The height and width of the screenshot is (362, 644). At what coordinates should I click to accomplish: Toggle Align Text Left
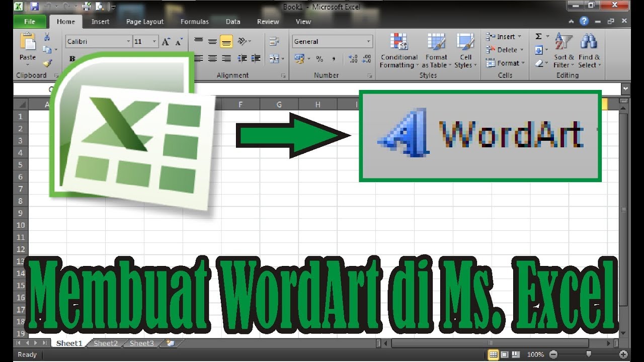click(198, 59)
